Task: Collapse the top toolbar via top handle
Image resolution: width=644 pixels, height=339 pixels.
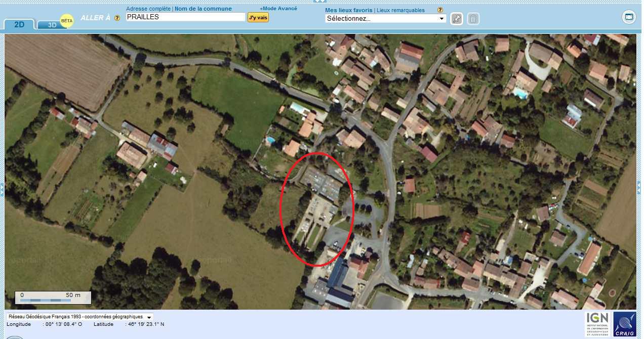Action: tap(321, 2)
